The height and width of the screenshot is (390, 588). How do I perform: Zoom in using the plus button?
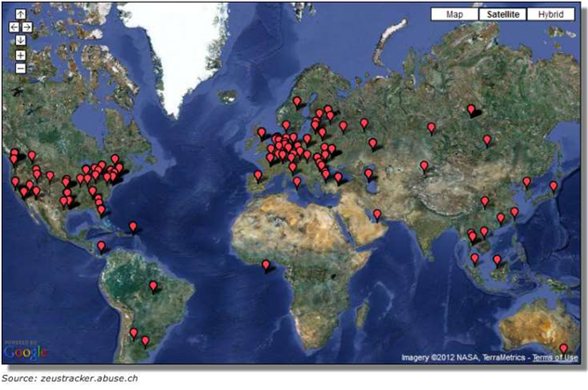tap(20, 55)
